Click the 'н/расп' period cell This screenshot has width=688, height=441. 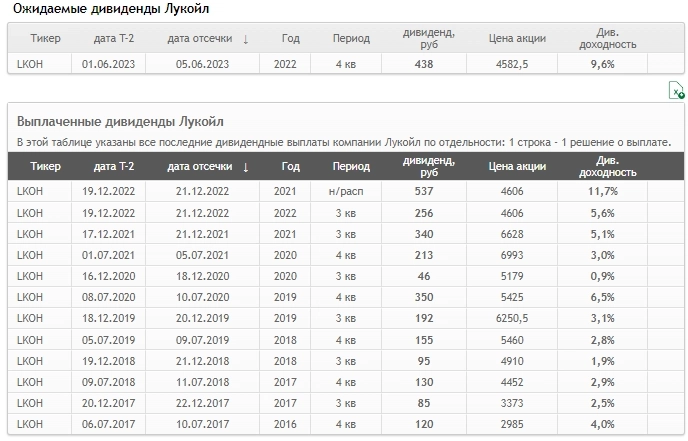[x=345, y=190]
